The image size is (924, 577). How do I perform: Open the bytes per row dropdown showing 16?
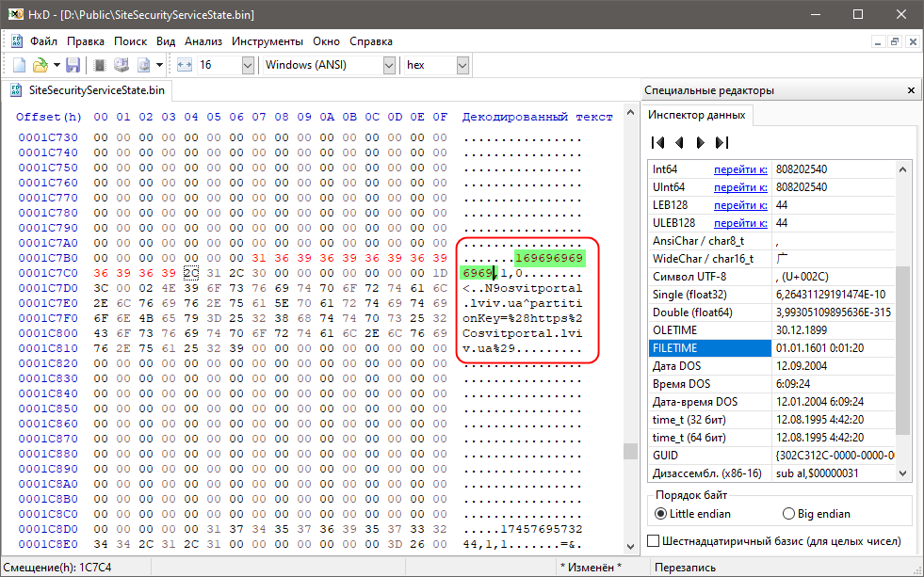[x=248, y=65]
